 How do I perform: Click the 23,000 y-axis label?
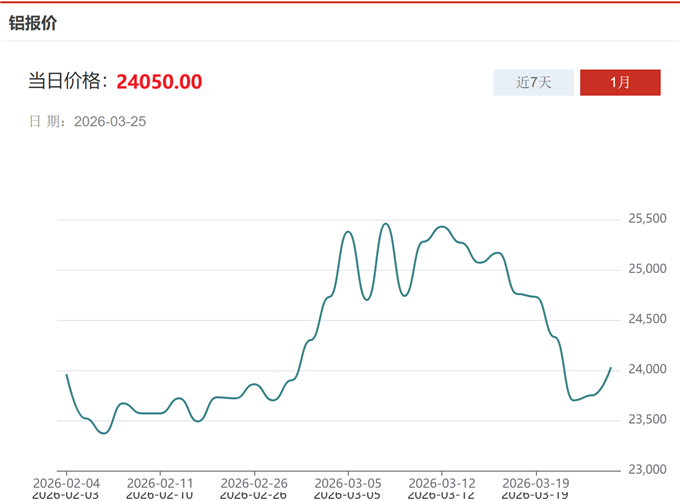click(x=646, y=470)
